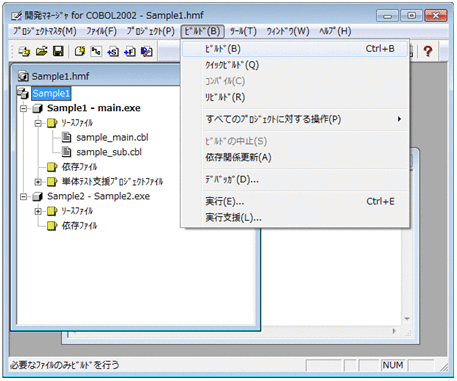Viewport: 457px width, 381px height.
Task: Select sample_main.cbl in the tree
Action: click(112, 137)
